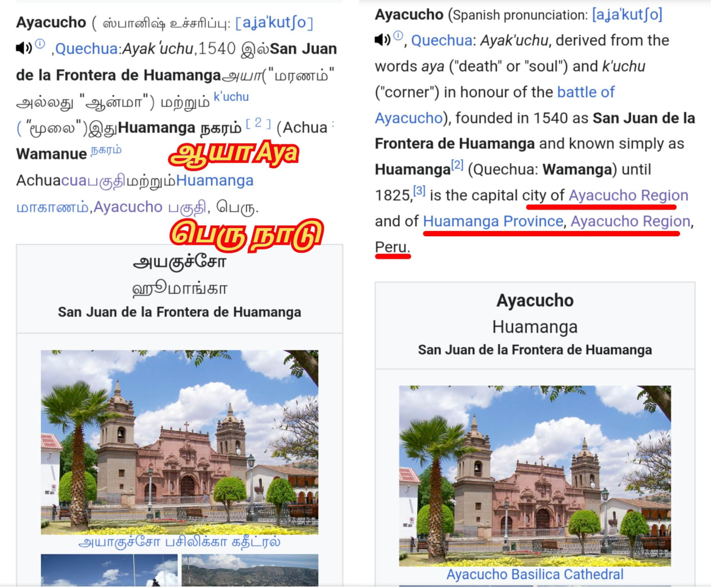Open the அயாகுச்சோ பசிலிக்கா கதீட்ரல் caption link
The width and height of the screenshot is (711, 588).
click(x=180, y=542)
